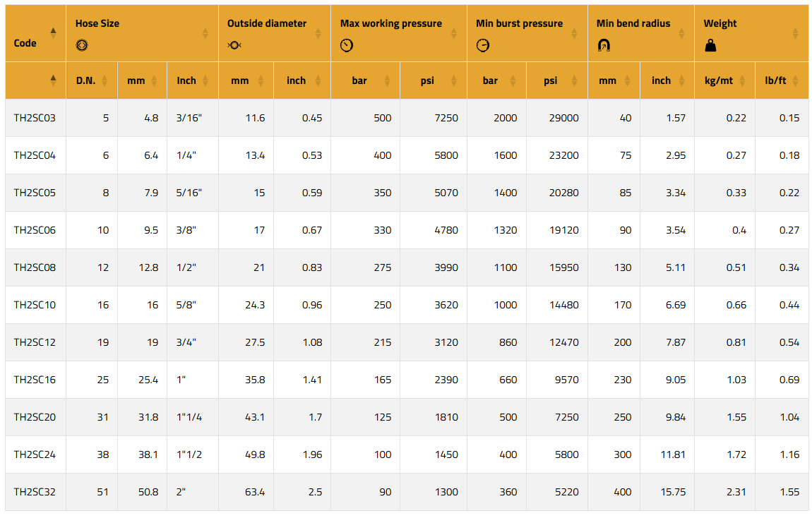Sort by weight lb/ft column
Viewport: 812px width, 518px height.
[x=795, y=80]
